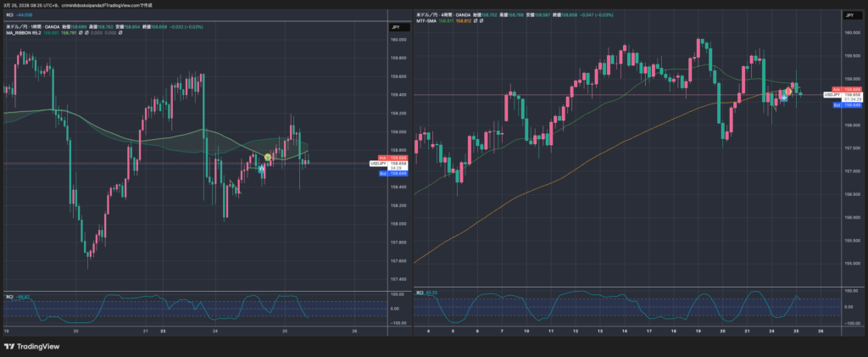This screenshot has height=357, width=868.
Task: Click the USDJPY last price label on right chart
Action: click(x=834, y=95)
